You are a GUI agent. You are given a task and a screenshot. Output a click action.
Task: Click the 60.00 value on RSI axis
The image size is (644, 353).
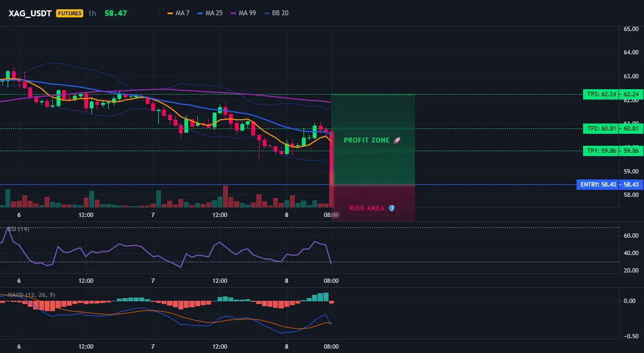coord(631,236)
